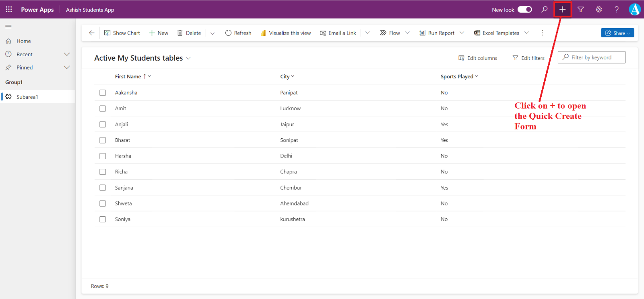Screen dimensions: 644x299
Task: Open the Settings gear icon
Action: click(x=599, y=9)
